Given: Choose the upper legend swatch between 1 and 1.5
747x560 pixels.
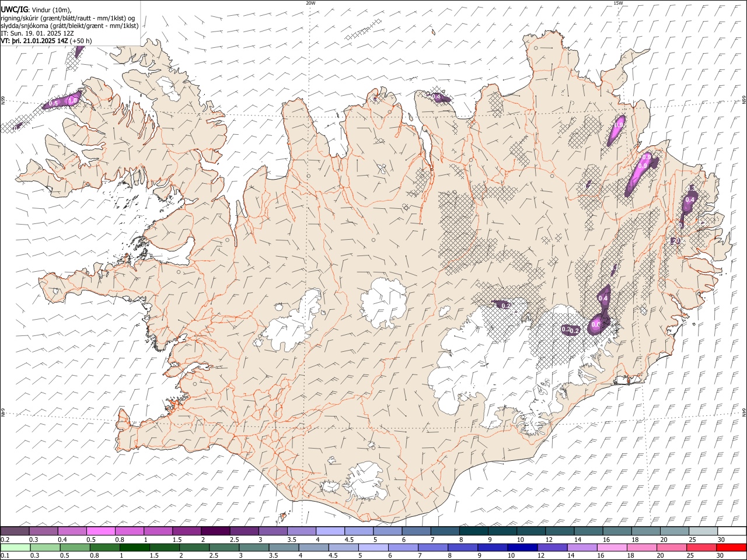Looking at the screenshot, I should click(158, 531).
